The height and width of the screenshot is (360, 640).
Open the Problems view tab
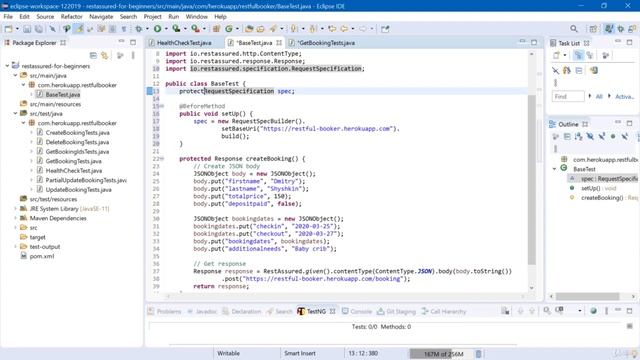click(164, 311)
